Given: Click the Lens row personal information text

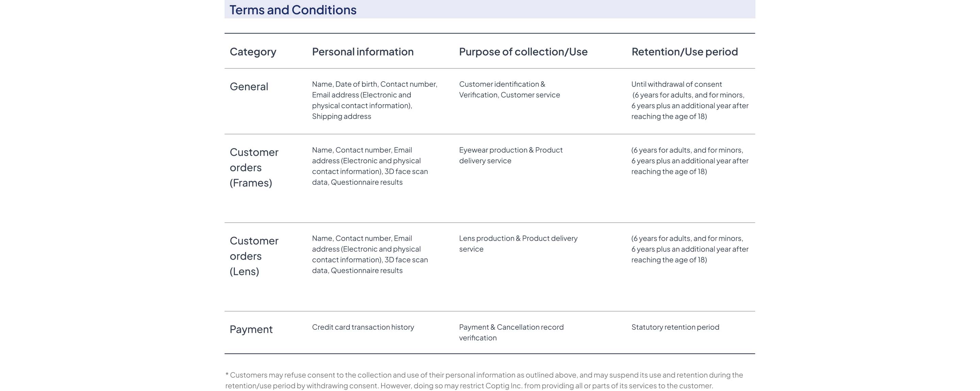Looking at the screenshot, I should [x=370, y=254].
